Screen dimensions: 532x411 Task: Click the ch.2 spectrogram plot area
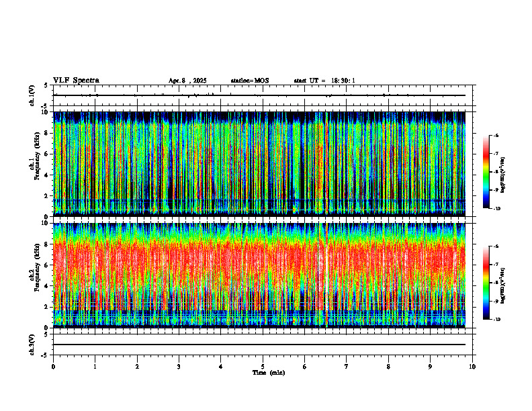pyautogui.click(x=259, y=275)
